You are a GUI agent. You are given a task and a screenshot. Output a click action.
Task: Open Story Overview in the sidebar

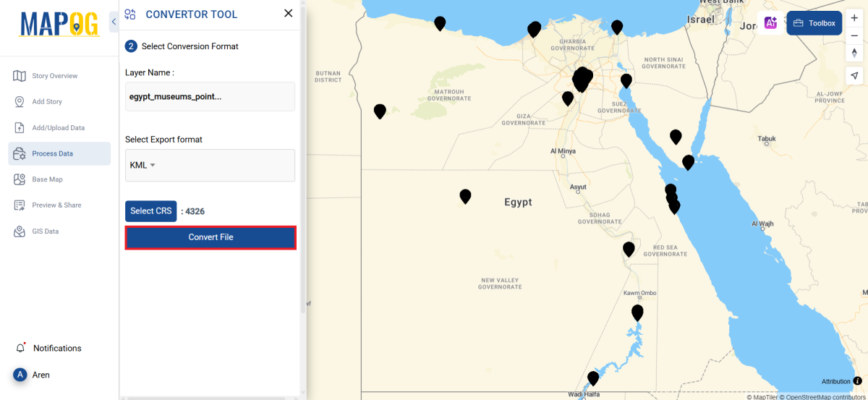point(54,76)
